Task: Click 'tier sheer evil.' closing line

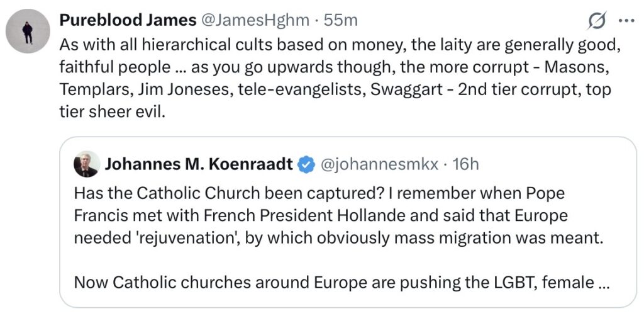Action: pyautogui.click(x=112, y=111)
